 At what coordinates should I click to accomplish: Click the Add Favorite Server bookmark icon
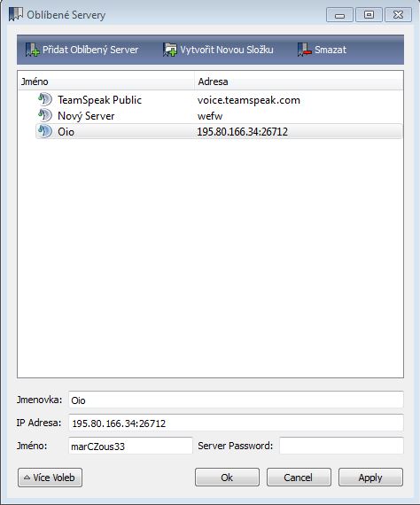tap(32, 50)
